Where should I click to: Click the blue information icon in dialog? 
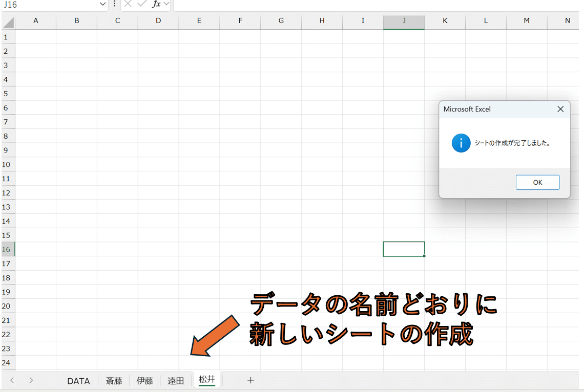coord(461,143)
